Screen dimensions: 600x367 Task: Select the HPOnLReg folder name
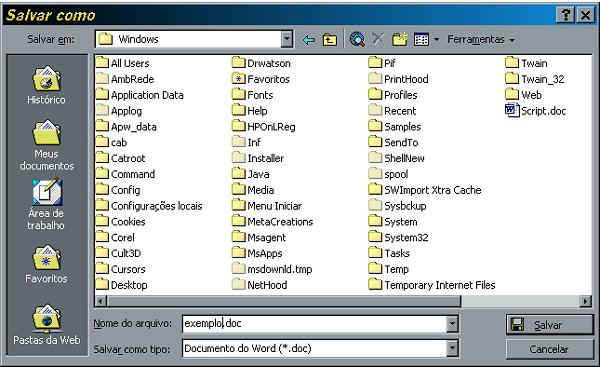271,127
